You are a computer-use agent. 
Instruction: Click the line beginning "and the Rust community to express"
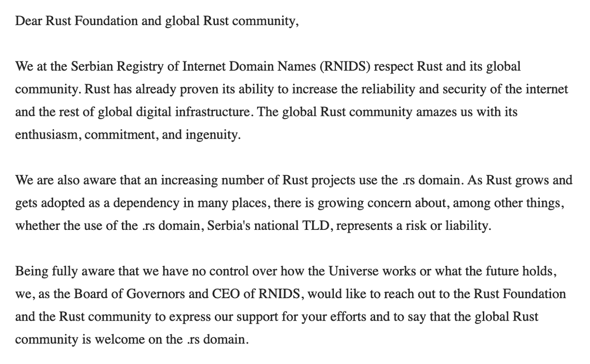coord(277,316)
